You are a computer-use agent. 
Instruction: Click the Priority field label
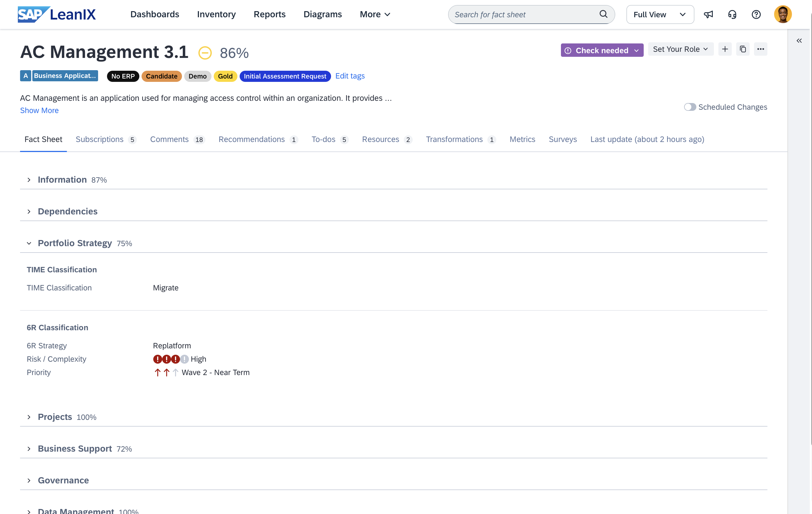[x=38, y=373]
